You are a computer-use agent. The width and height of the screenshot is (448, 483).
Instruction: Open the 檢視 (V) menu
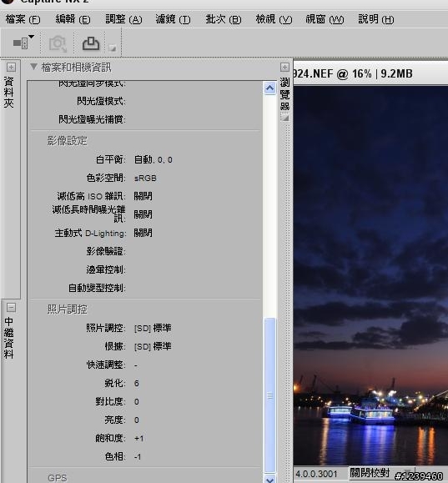[274, 19]
